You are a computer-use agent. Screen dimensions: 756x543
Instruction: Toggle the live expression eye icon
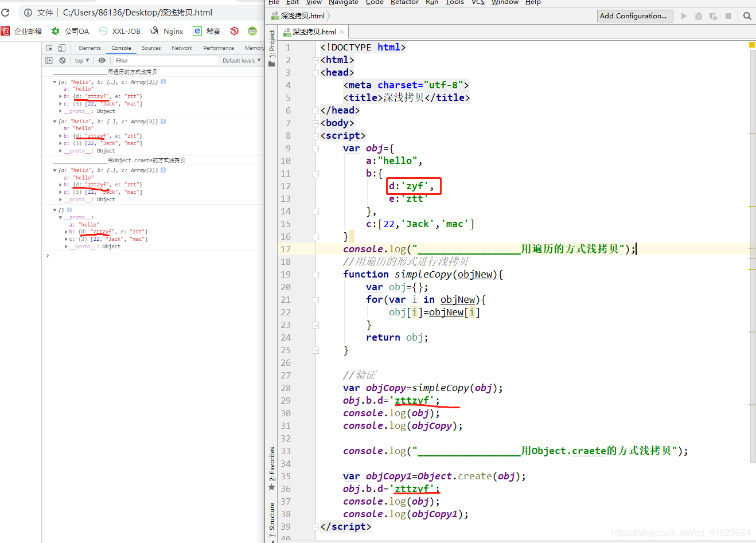click(x=102, y=60)
